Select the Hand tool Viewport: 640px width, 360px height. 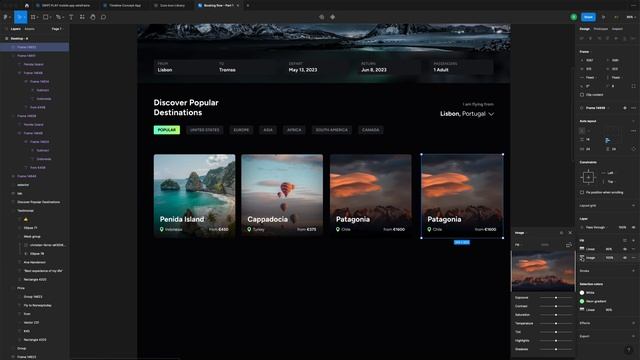click(93, 17)
